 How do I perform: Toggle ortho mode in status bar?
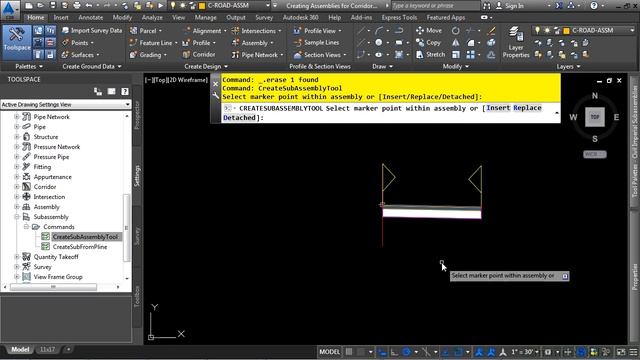[394, 352]
